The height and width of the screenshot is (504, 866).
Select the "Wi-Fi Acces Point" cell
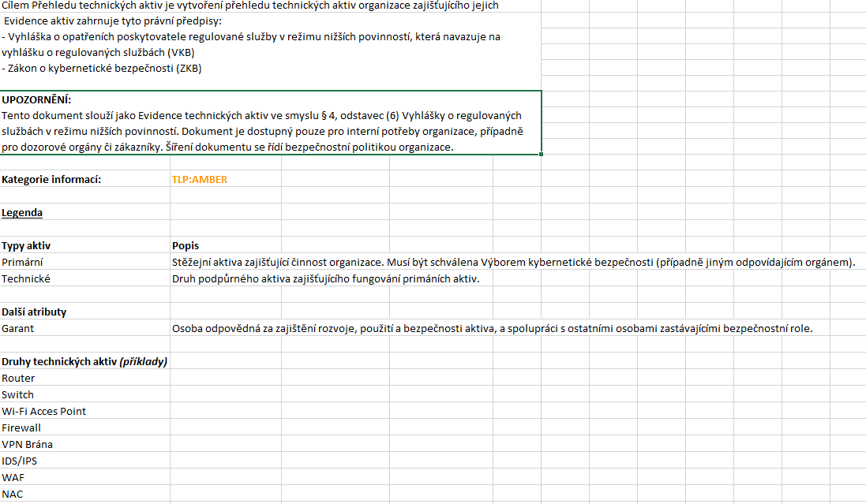point(44,412)
